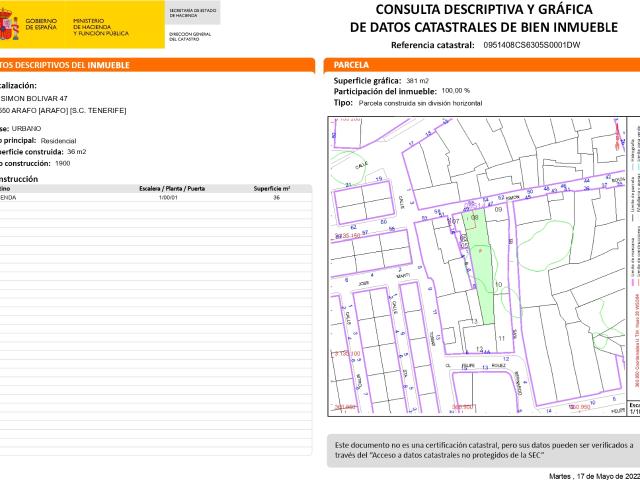Click "MINISTERIO DE HACIENDA Y FUNCIÓN PÚBLICA" text
The height and width of the screenshot is (480, 640).
[100, 27]
